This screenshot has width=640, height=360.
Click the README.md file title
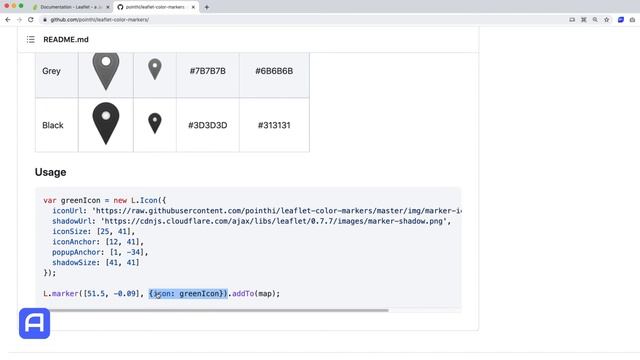tap(66, 40)
